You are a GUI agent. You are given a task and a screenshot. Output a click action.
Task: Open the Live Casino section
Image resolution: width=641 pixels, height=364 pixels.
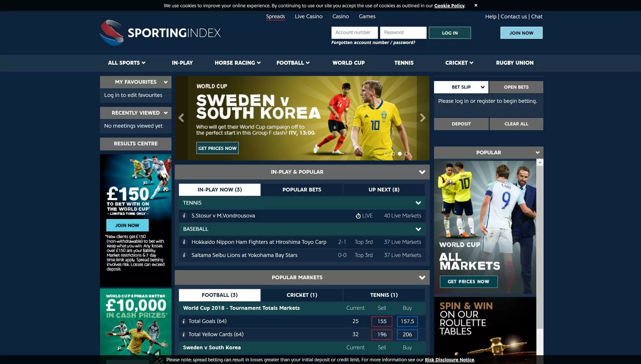(309, 16)
